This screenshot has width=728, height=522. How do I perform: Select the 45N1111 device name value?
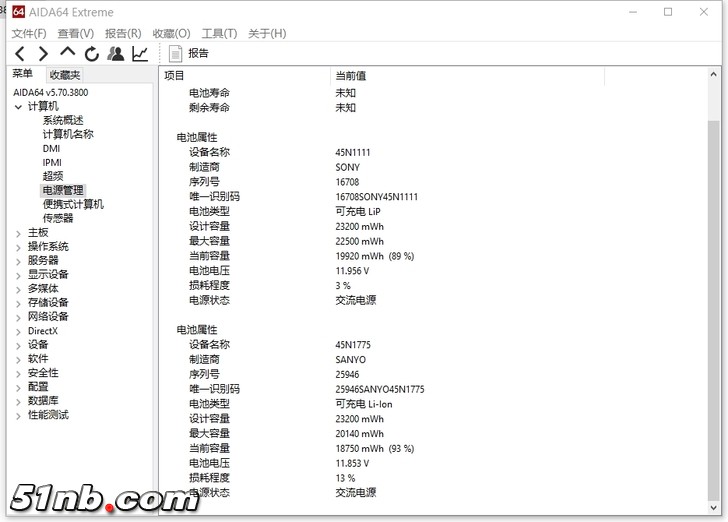[x=352, y=152]
